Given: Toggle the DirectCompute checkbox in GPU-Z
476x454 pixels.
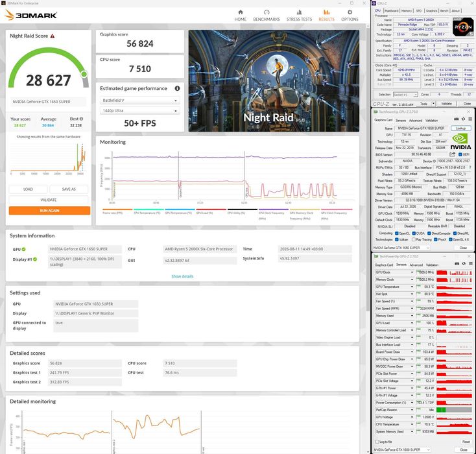Looking at the screenshot, I should [429, 233].
